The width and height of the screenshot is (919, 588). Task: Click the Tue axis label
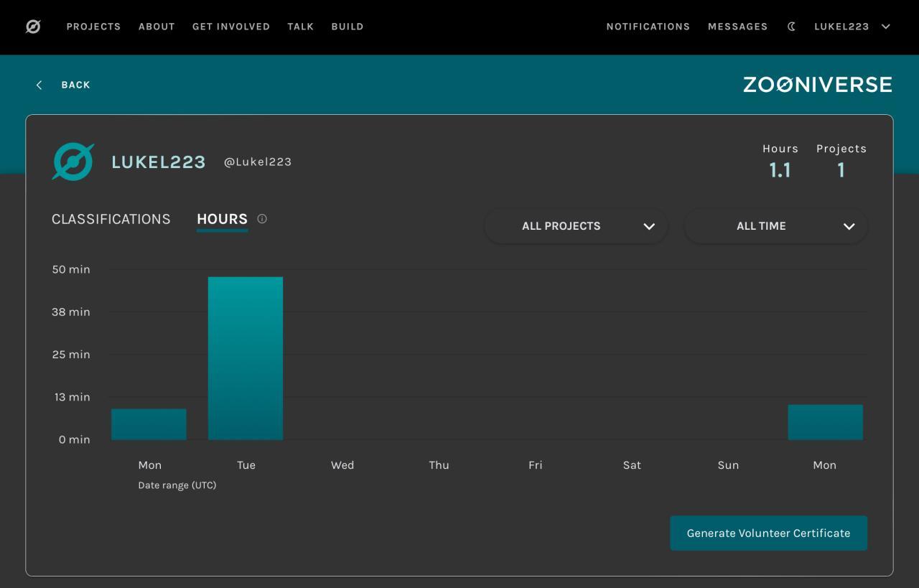click(246, 465)
